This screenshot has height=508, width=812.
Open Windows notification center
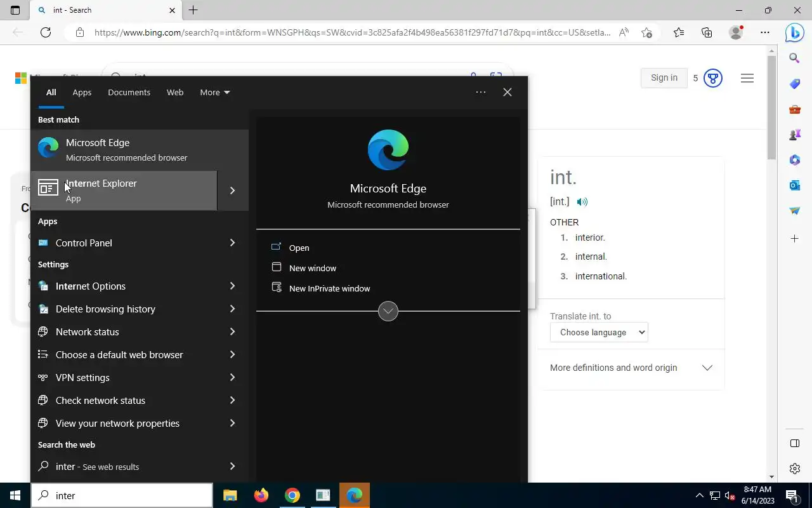click(792, 495)
